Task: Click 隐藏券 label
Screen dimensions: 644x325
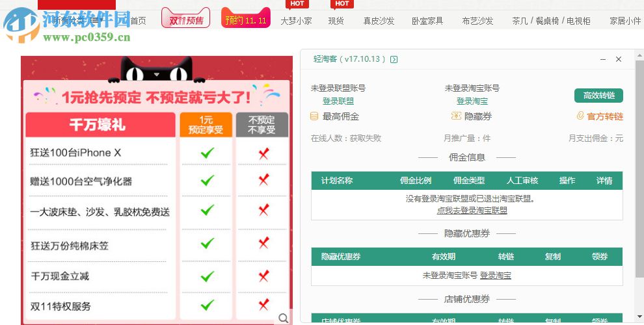Action: click(x=479, y=116)
